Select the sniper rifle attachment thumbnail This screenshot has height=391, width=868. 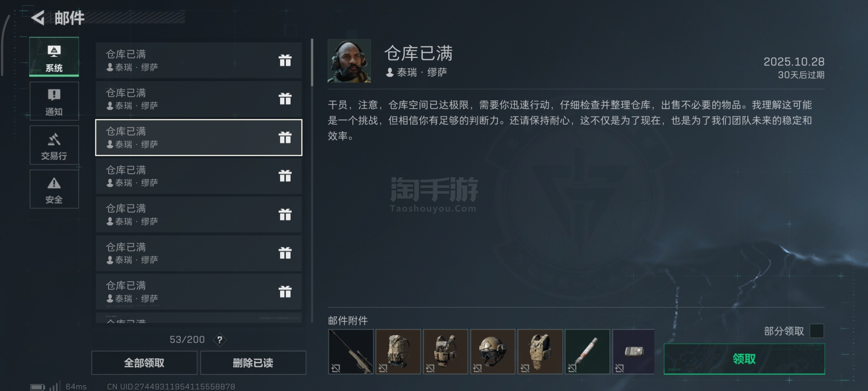coord(351,352)
